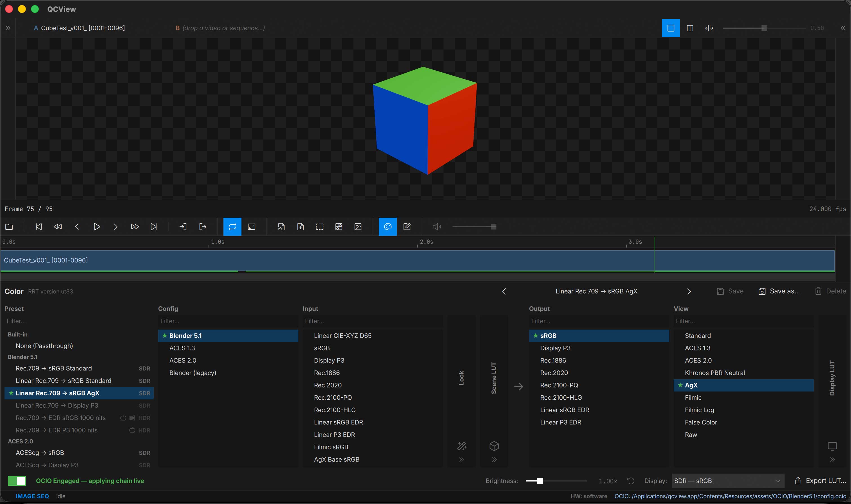Select Rec.709 → sRGB Standard preset
The height and width of the screenshot is (504, 851).
click(79, 368)
